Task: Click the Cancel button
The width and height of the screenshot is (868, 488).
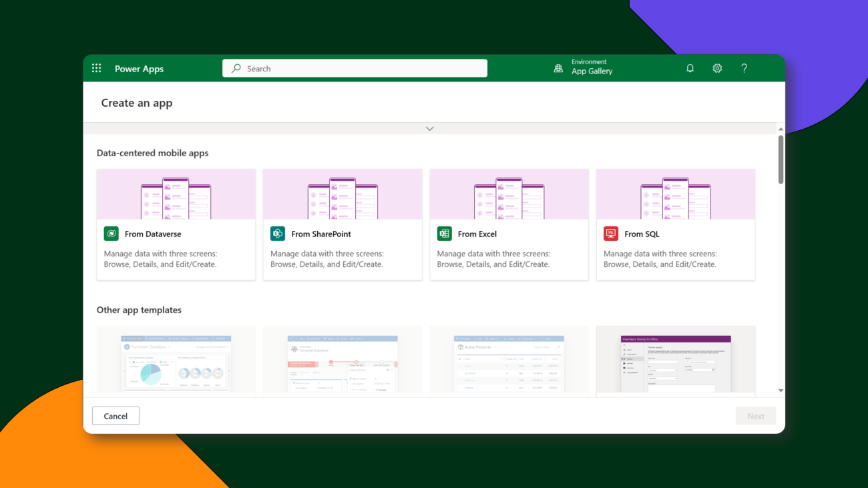Action: (116, 416)
